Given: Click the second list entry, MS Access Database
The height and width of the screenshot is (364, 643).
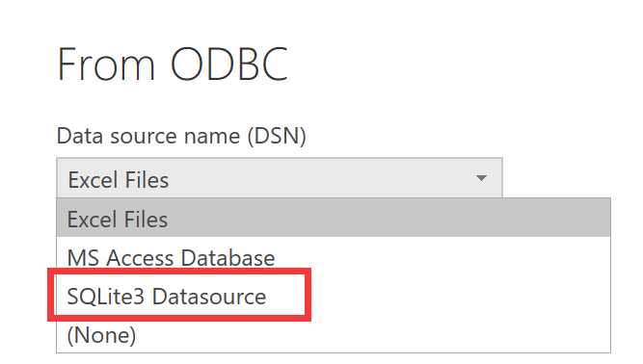Looking at the screenshot, I should coord(333,258).
